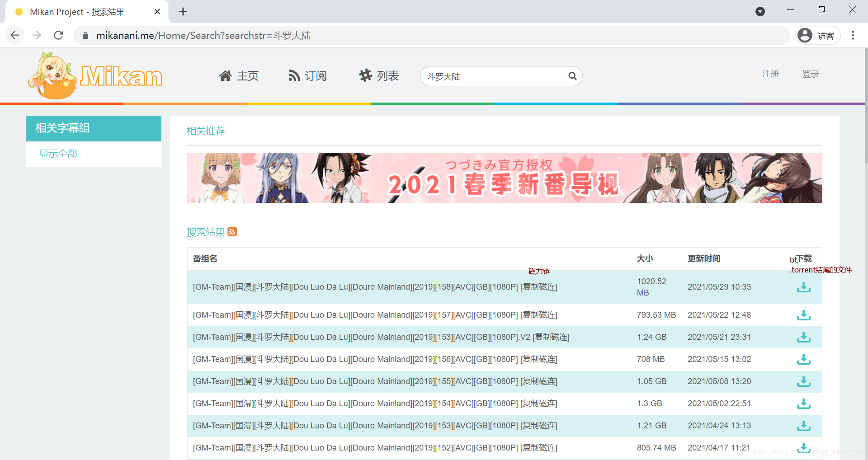Copy magnet link for episode 158

tap(538, 287)
